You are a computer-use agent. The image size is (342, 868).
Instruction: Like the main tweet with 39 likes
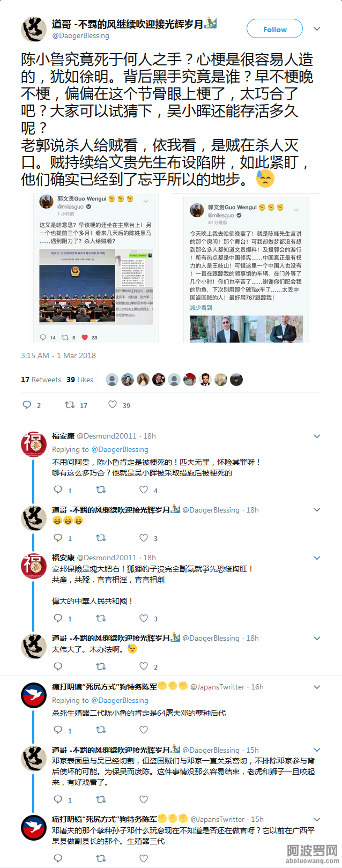pyautogui.click(x=113, y=405)
